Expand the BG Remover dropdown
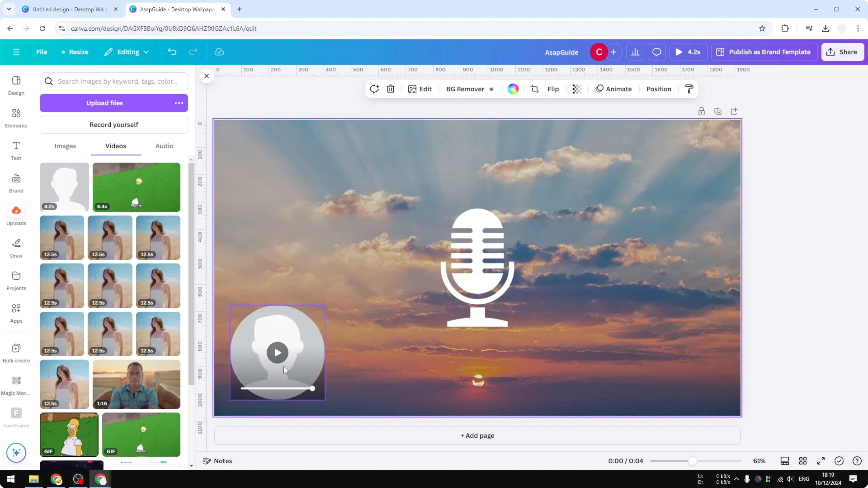 492,89
